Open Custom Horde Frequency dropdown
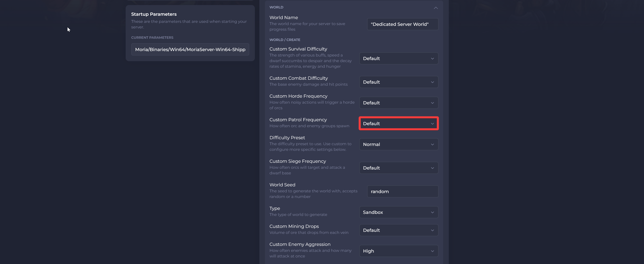This screenshot has height=264, width=644. click(x=399, y=103)
